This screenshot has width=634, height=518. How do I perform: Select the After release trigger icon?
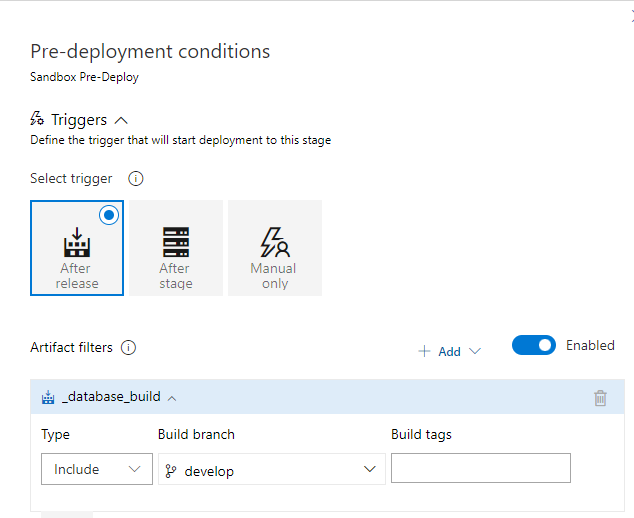click(77, 242)
